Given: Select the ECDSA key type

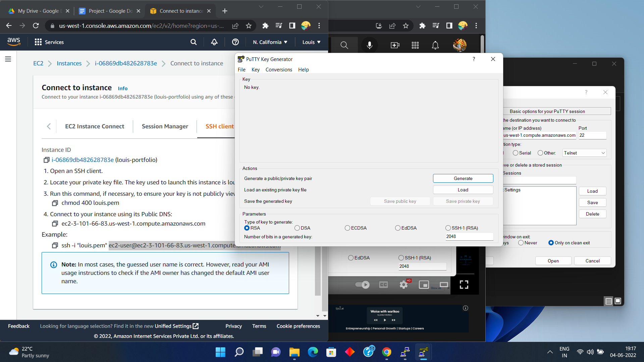Looking at the screenshot, I should [347, 228].
